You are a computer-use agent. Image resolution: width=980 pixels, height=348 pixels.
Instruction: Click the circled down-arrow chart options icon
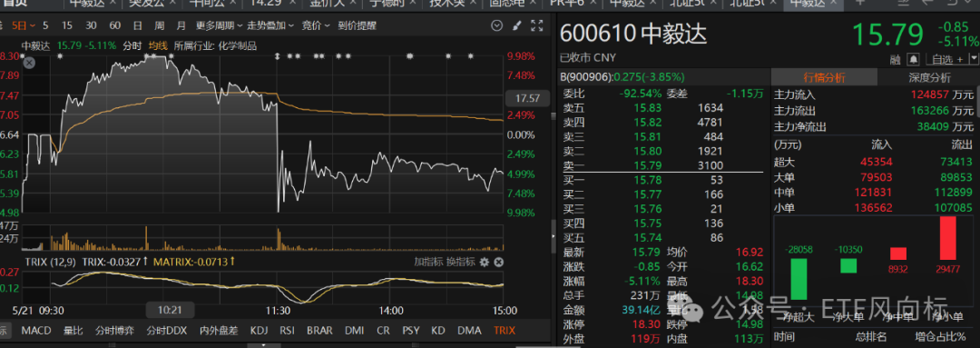(x=497, y=25)
